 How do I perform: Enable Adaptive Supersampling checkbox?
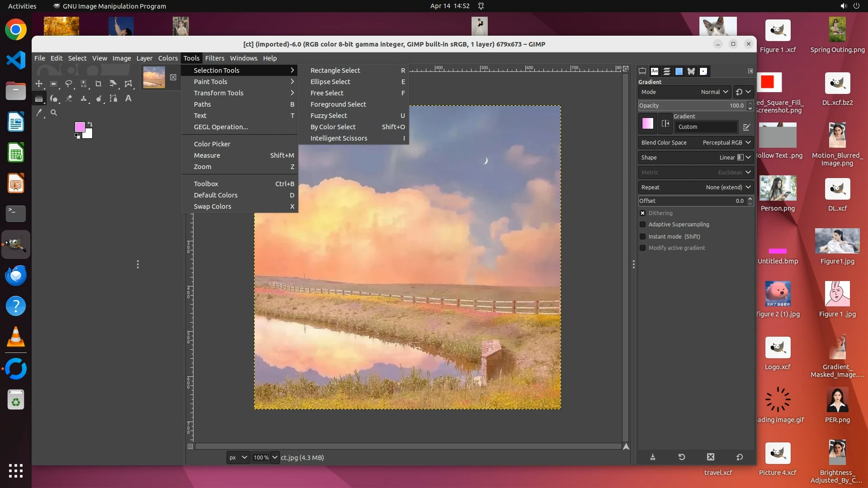click(642, 224)
